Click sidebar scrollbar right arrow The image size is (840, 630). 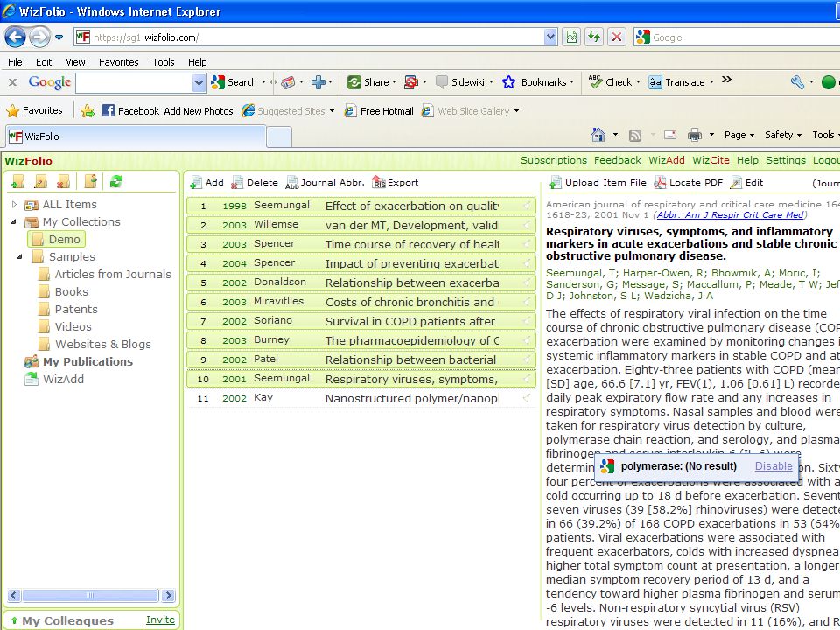[168, 595]
